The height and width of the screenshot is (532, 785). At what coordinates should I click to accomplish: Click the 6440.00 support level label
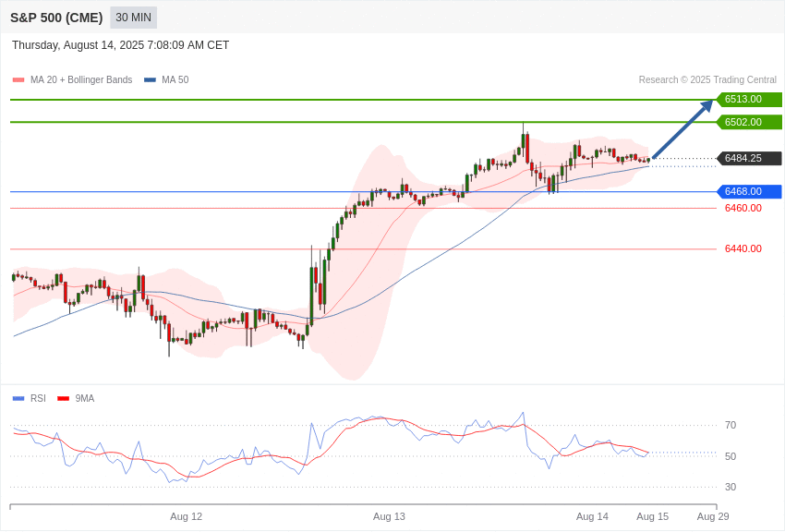click(743, 248)
